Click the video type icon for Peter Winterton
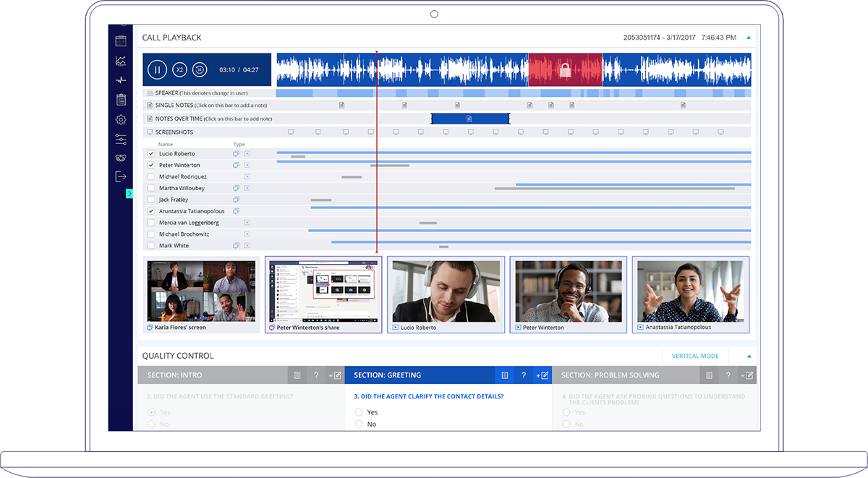The height and width of the screenshot is (478, 868). [247, 166]
